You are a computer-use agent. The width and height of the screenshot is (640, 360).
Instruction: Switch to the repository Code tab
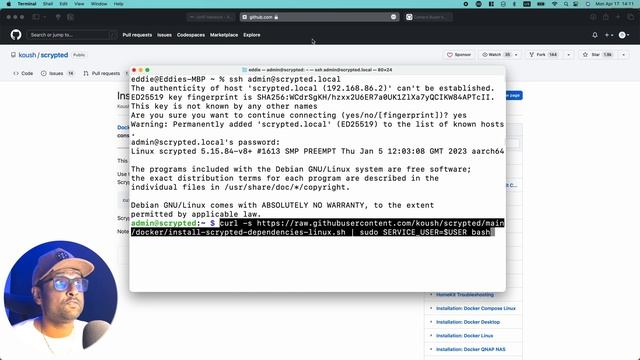coord(23,73)
